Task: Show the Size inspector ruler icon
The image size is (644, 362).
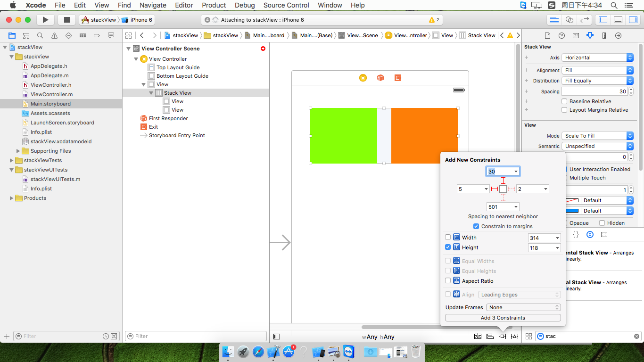Action: point(604,35)
